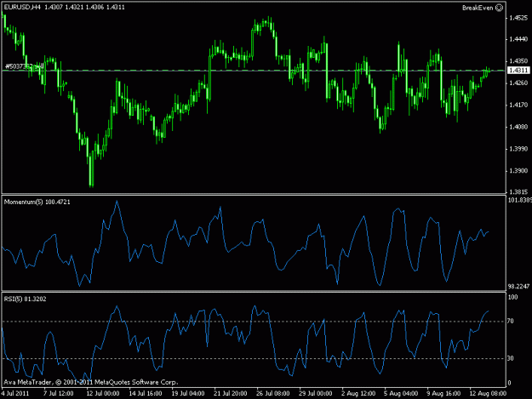Click the 1.3815 price scale label
The image size is (532, 399).
518,192
